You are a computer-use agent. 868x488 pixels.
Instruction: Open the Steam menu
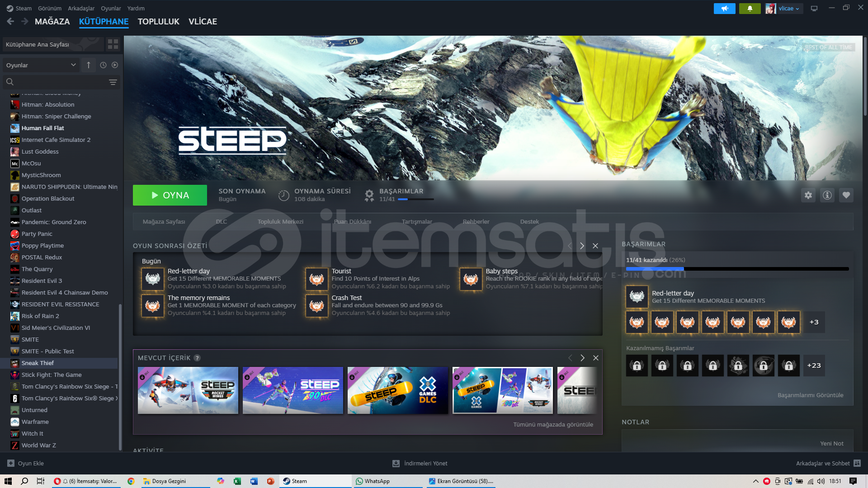(x=24, y=8)
